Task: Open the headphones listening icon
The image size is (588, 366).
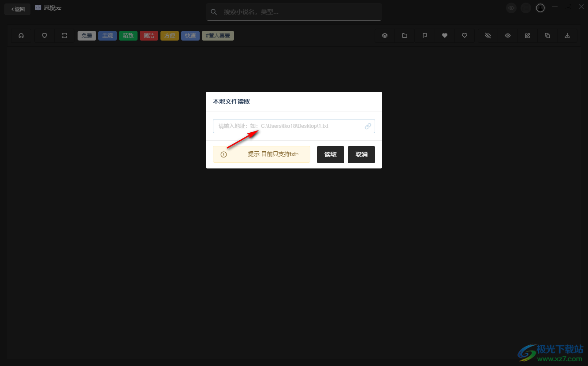Action: coord(21,36)
